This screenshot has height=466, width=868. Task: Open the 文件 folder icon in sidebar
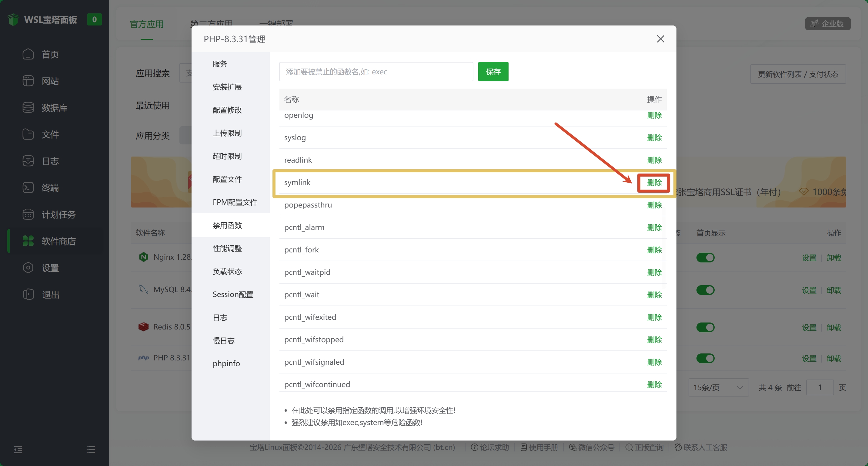coord(28,134)
